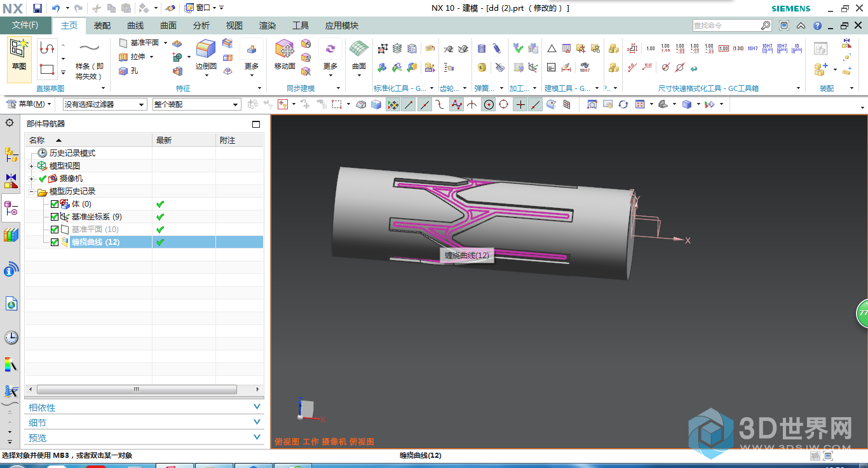Open the 窗口 window menu button
Screen dimensions: 868x468
[200, 8]
